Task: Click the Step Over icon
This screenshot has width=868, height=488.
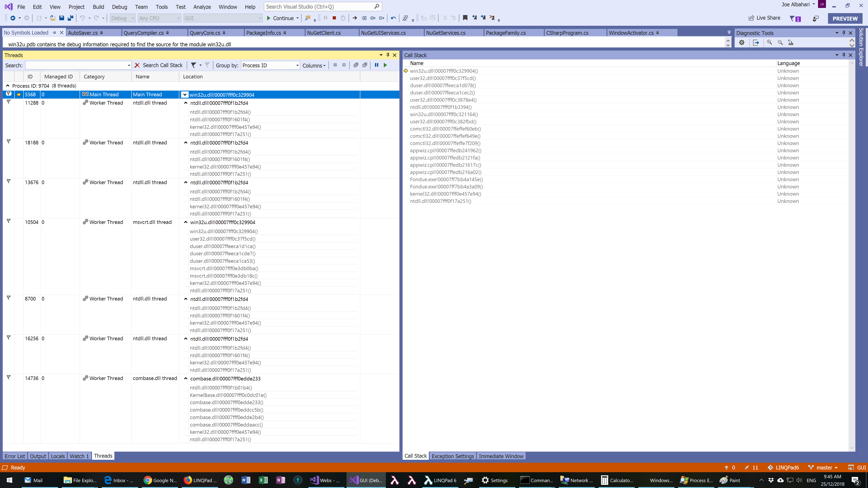Action: (x=373, y=18)
